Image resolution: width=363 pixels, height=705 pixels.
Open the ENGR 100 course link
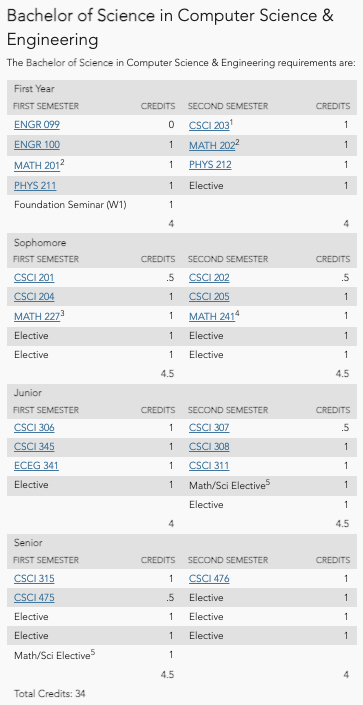[37, 145]
